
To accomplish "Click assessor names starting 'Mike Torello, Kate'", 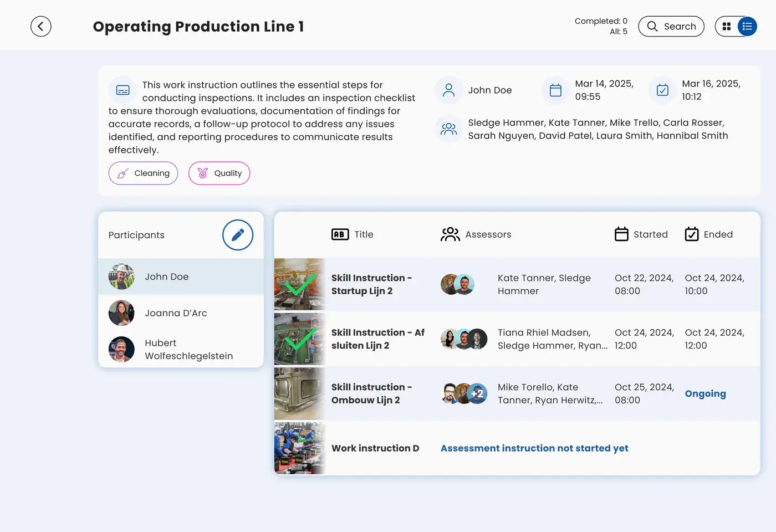I will pyautogui.click(x=550, y=393).
